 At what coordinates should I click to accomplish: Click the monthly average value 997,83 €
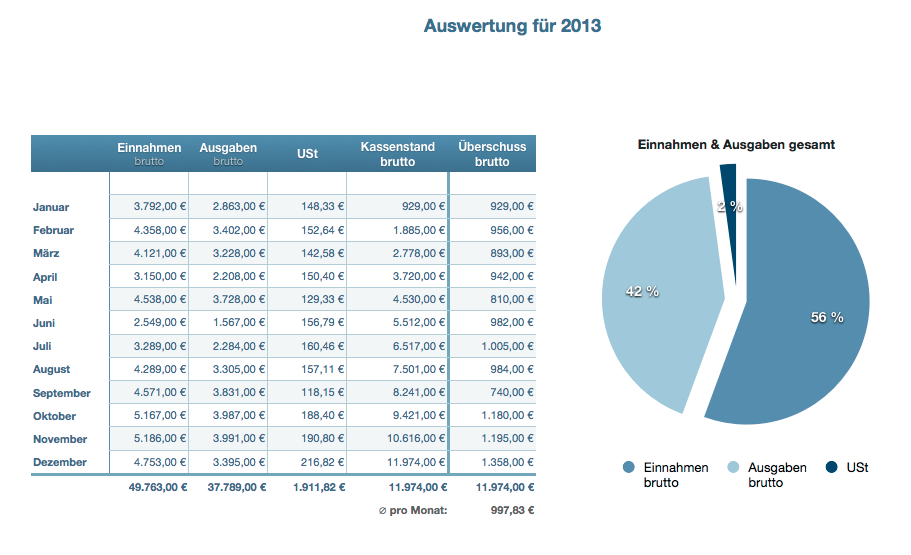click(x=506, y=510)
